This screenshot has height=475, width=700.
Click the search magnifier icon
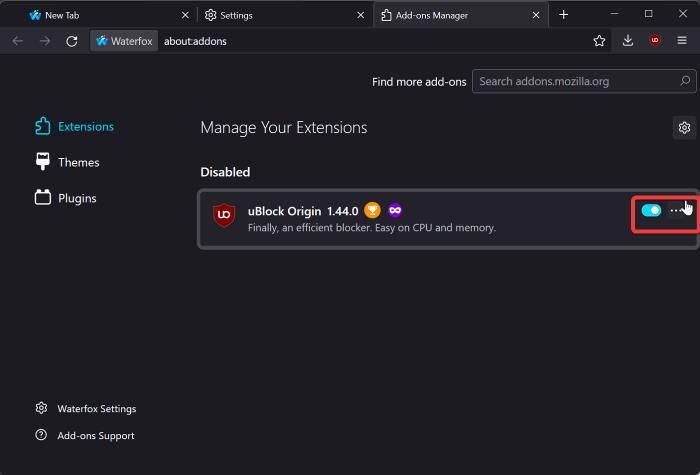click(x=685, y=81)
